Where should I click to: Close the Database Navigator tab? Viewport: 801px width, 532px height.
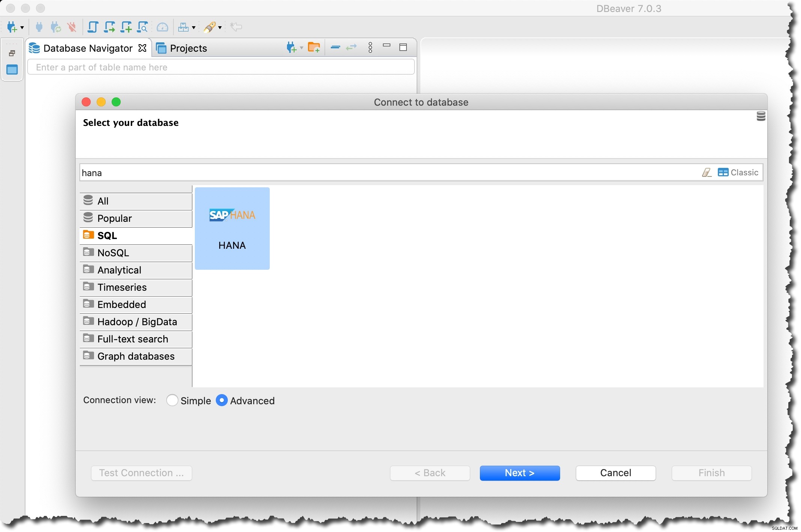pos(142,48)
